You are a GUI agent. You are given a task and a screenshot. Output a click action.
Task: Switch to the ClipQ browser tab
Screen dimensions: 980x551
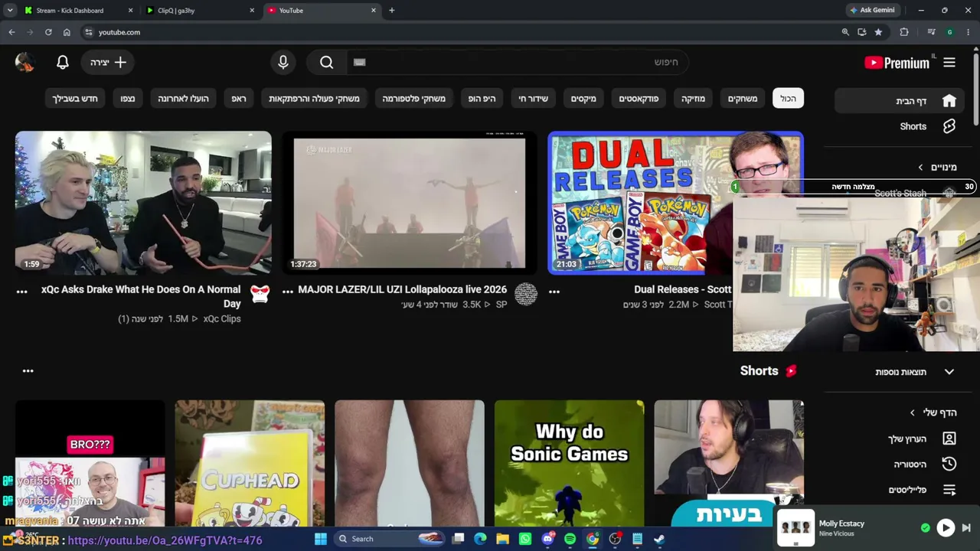199,11
